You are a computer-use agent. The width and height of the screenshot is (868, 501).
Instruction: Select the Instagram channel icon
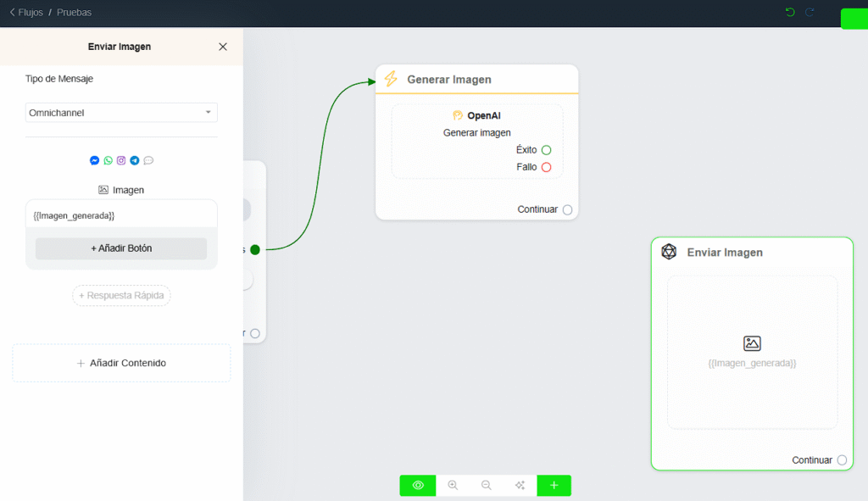click(x=121, y=160)
